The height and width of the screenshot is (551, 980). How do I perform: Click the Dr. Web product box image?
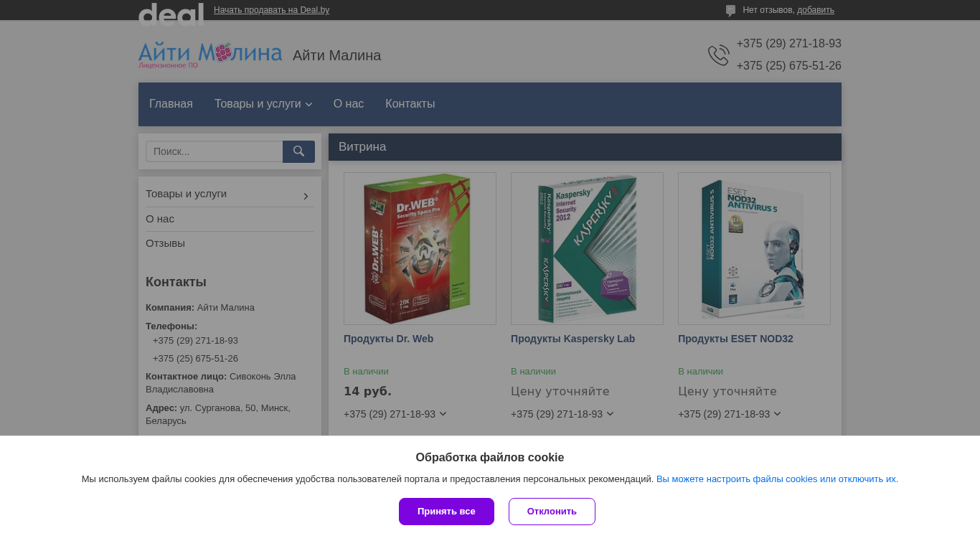[x=420, y=248]
